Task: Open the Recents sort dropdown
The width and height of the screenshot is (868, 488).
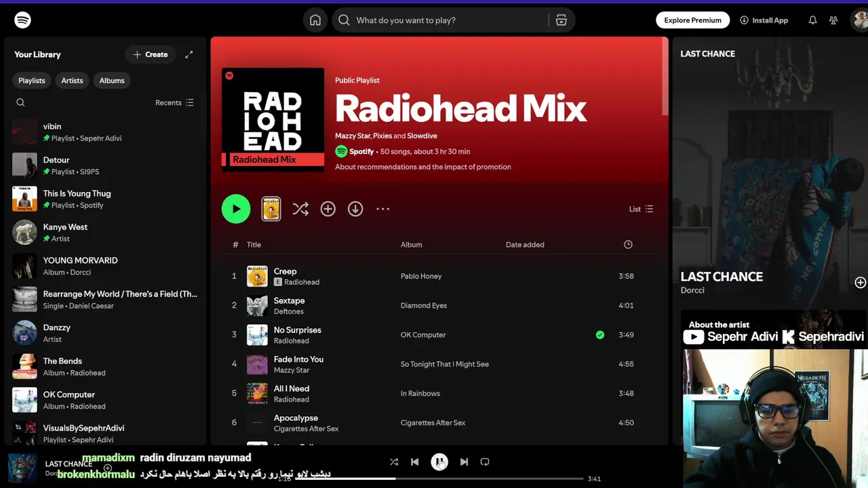Action: pyautogui.click(x=174, y=102)
